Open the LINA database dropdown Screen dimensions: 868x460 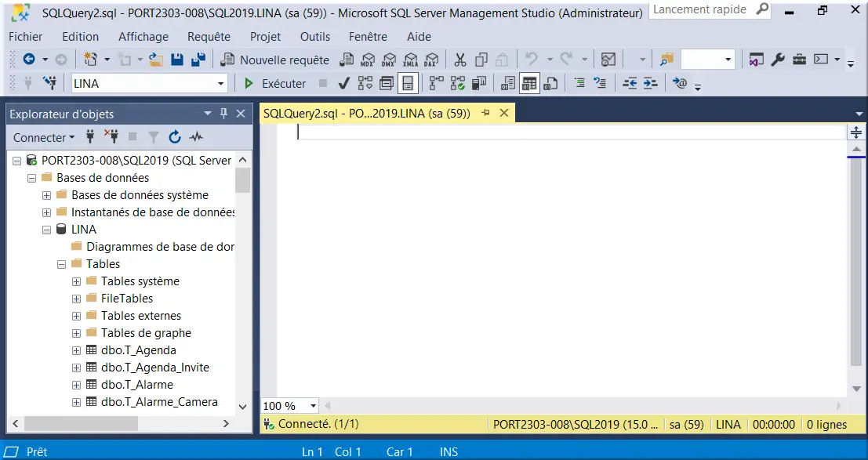point(221,84)
